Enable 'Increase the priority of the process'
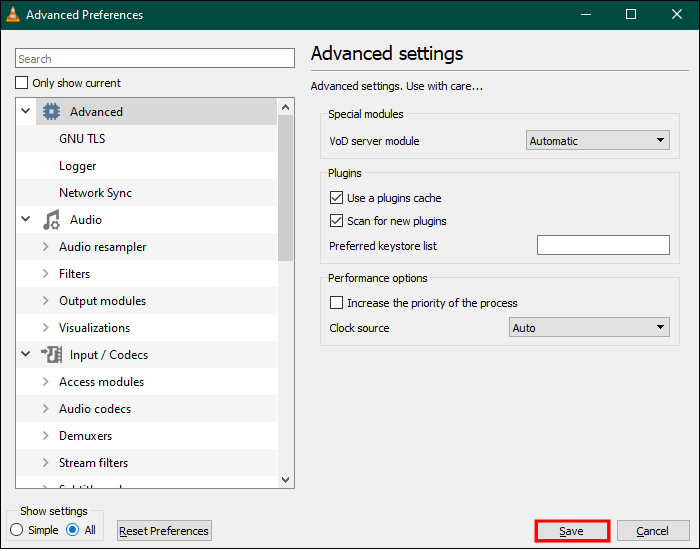The image size is (700, 549). [336, 303]
